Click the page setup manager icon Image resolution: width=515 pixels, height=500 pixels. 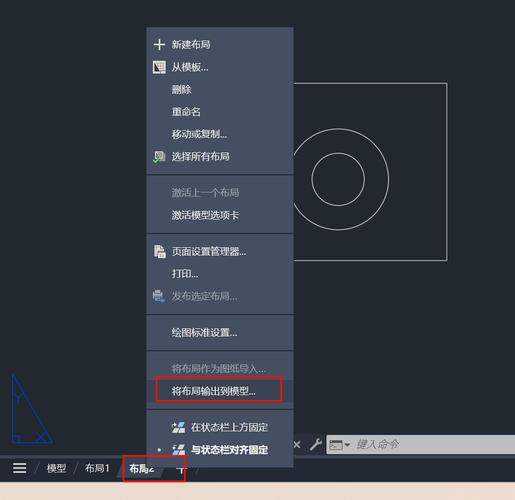click(x=159, y=251)
